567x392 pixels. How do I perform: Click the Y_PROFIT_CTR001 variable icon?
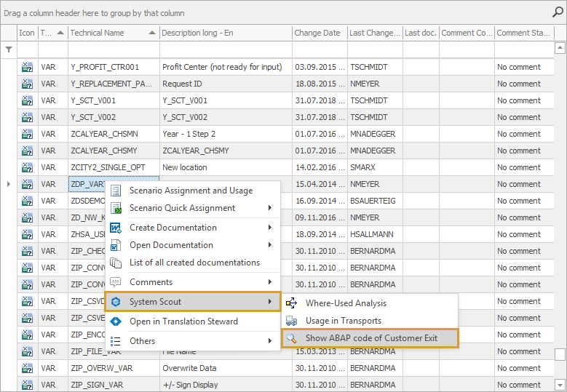pos(27,67)
